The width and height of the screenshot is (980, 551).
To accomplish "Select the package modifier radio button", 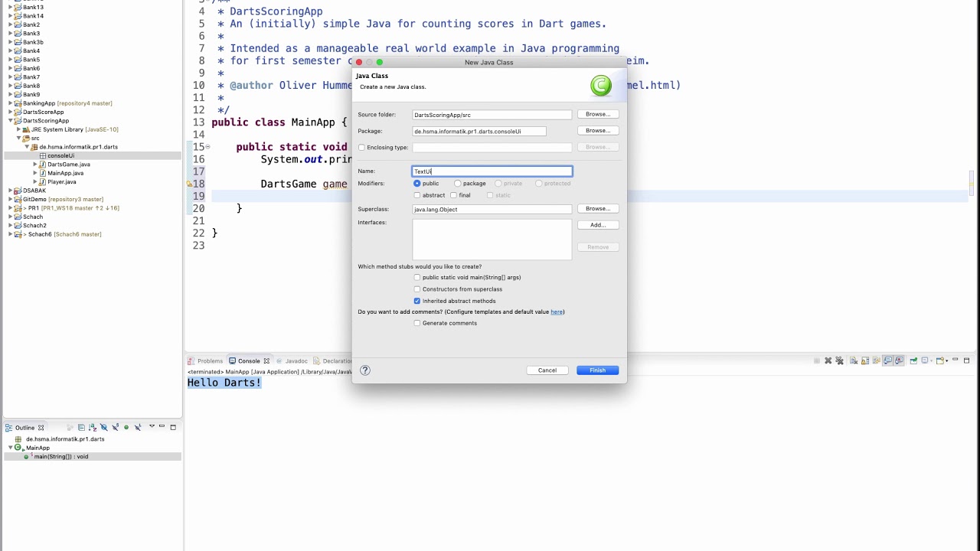I will pos(458,184).
